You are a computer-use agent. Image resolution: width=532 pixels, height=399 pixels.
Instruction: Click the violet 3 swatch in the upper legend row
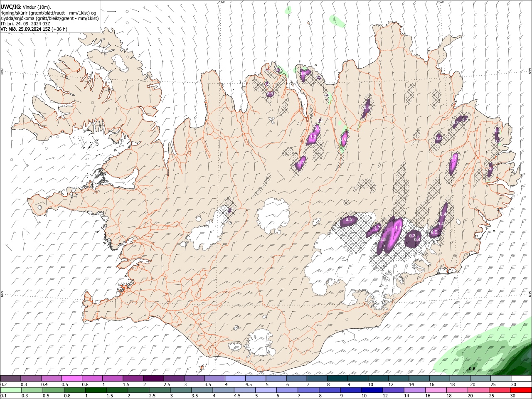point(194,379)
